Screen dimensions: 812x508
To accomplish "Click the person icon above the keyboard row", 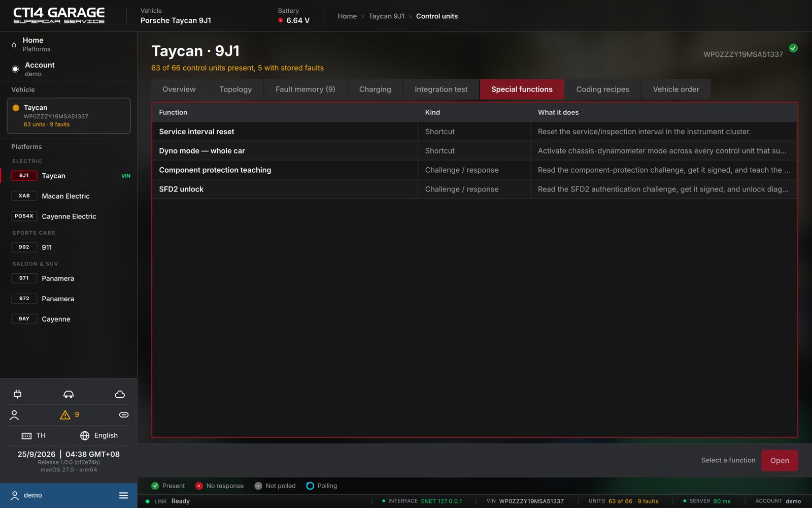I will click(15, 415).
